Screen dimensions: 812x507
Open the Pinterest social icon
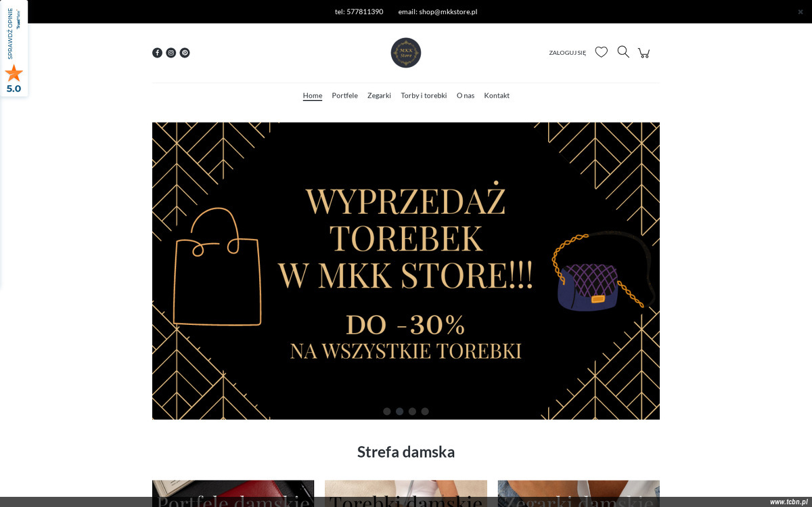(185, 53)
